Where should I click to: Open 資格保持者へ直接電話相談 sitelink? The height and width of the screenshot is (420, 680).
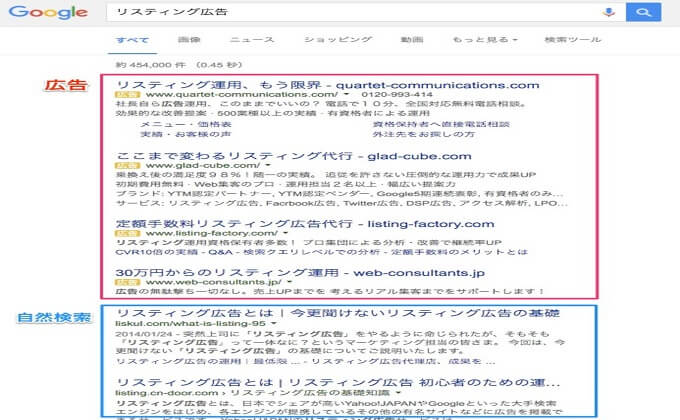point(441,125)
